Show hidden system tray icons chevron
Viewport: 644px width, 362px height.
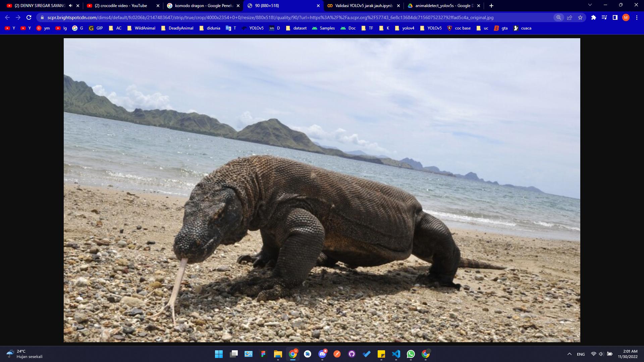pyautogui.click(x=569, y=354)
